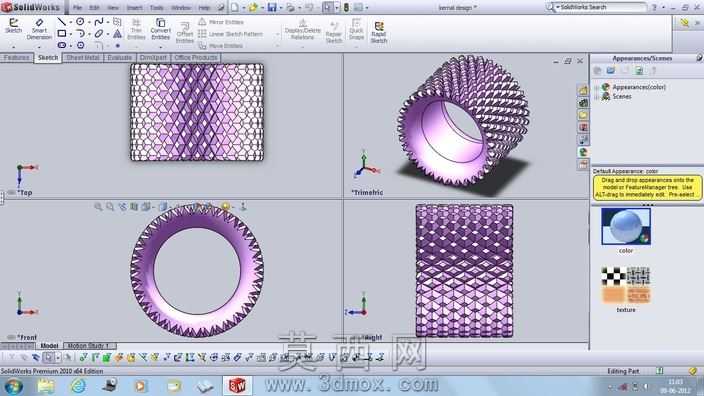Viewport: 704px width, 396px height.
Task: Select the Corner Rectangle tool
Action: [62, 34]
